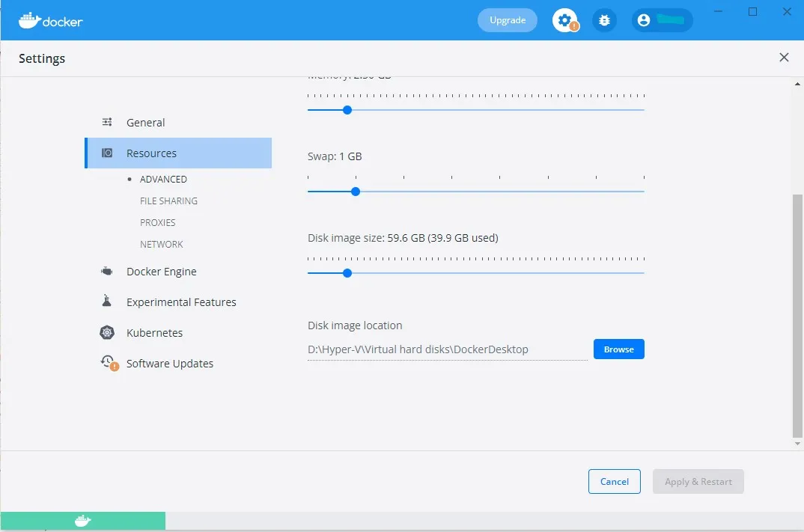Close the Docker Desktop window
Screen dimensions: 804x532
click(x=787, y=11)
